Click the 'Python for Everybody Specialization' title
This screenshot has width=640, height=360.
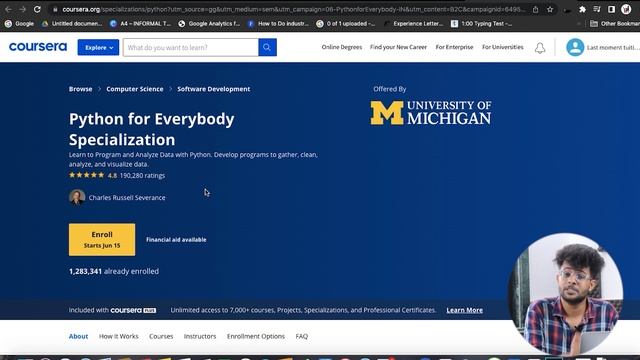click(x=151, y=129)
